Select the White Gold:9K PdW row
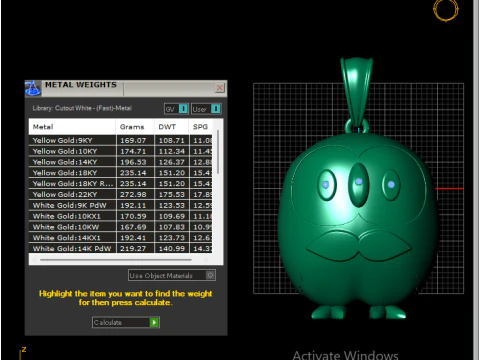This screenshot has width=480, height=360. click(120, 205)
